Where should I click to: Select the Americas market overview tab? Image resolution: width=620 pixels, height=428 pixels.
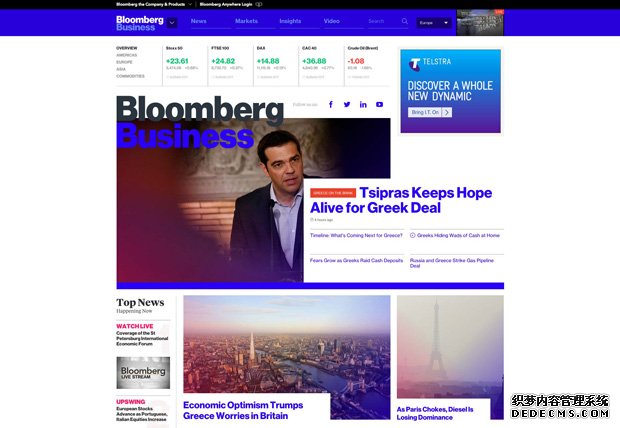[127, 55]
